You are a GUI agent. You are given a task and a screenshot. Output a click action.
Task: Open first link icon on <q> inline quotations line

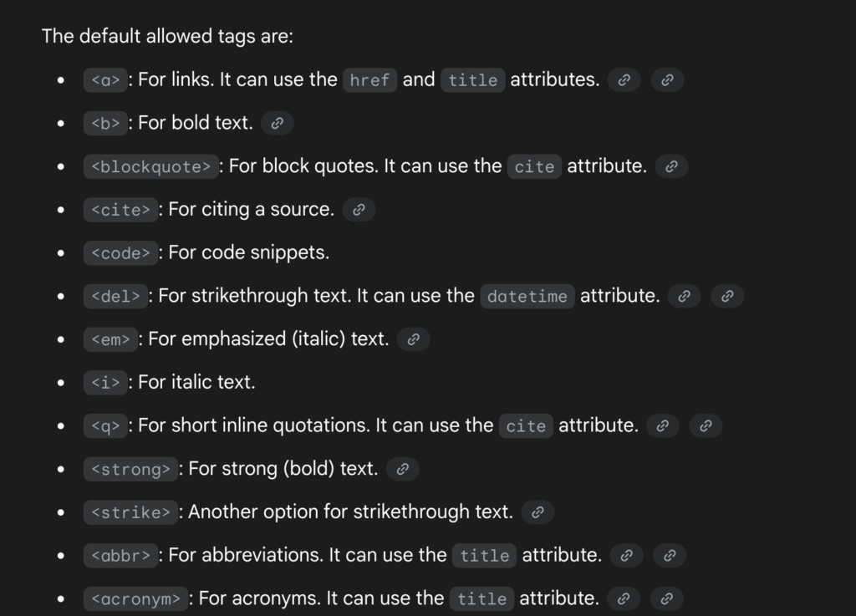(x=663, y=425)
